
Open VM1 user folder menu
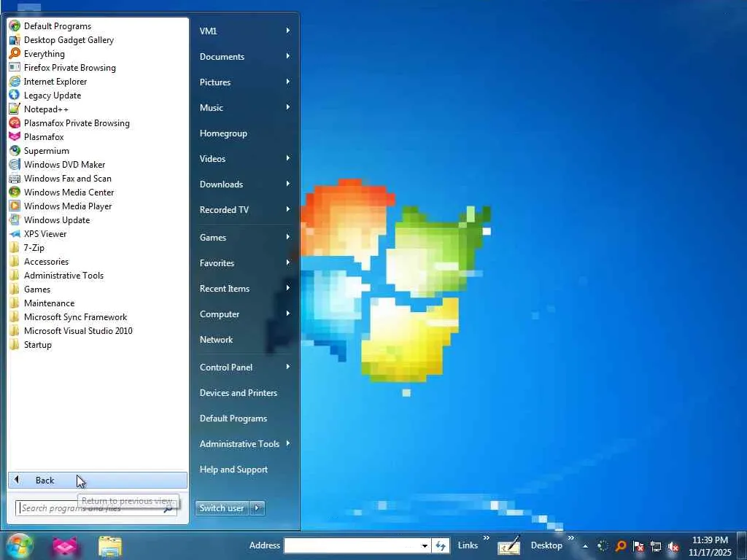pos(244,31)
